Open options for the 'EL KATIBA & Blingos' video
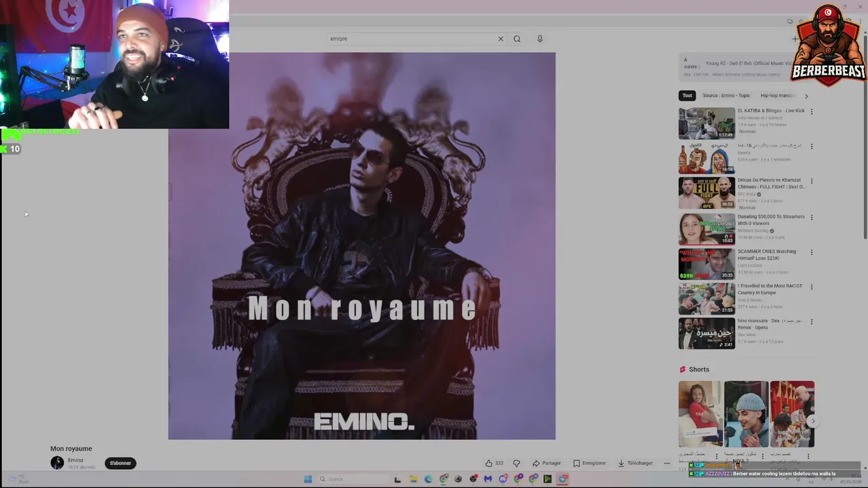This screenshot has height=488, width=868. [811, 111]
